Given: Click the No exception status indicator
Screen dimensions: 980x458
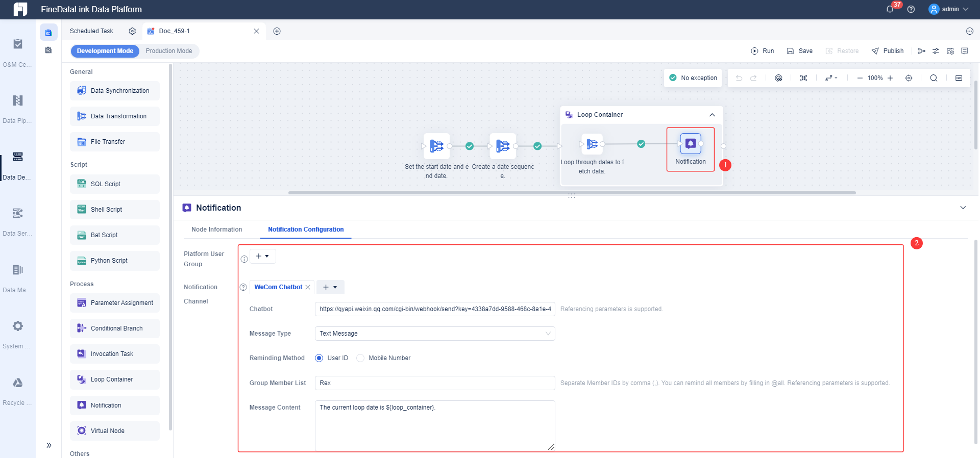Looking at the screenshot, I should [x=693, y=78].
